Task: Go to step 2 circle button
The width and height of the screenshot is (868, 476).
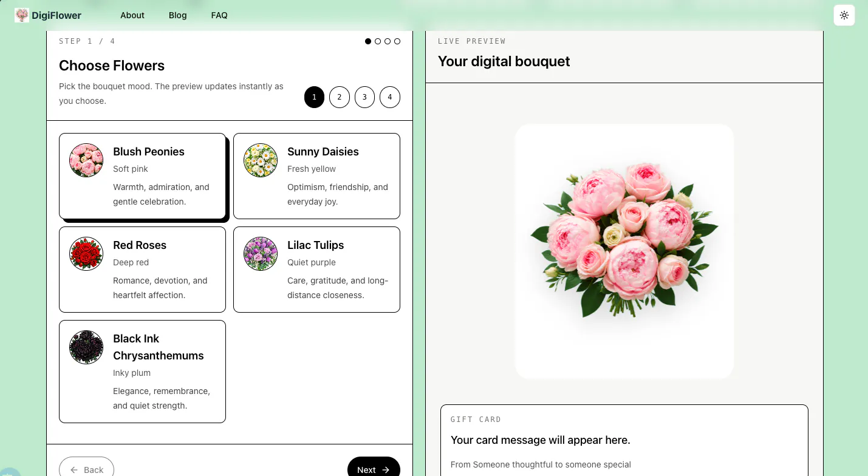Action: pos(340,97)
